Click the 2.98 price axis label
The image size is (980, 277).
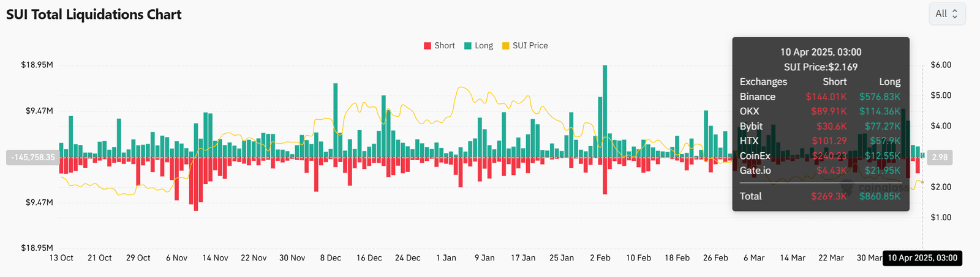[x=940, y=157]
